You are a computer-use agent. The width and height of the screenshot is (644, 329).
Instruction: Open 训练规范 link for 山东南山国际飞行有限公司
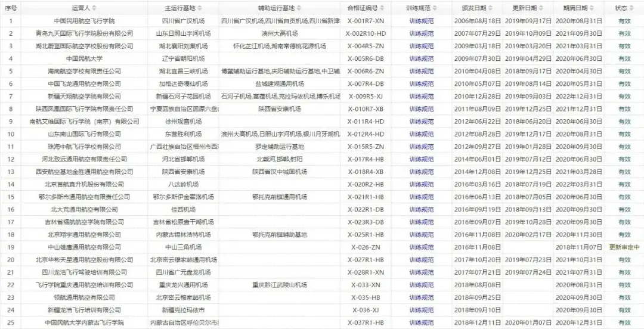click(422, 134)
